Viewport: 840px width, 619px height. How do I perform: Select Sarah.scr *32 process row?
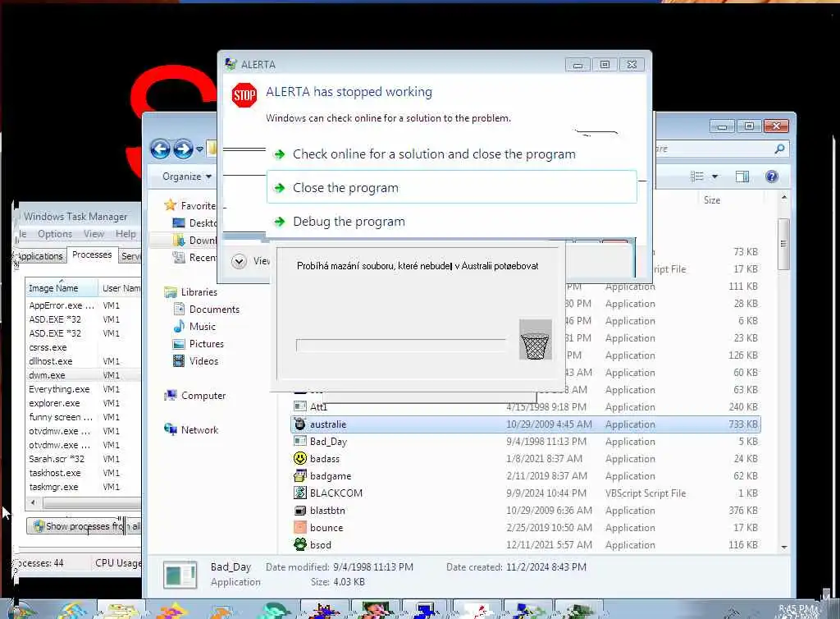[84, 459]
